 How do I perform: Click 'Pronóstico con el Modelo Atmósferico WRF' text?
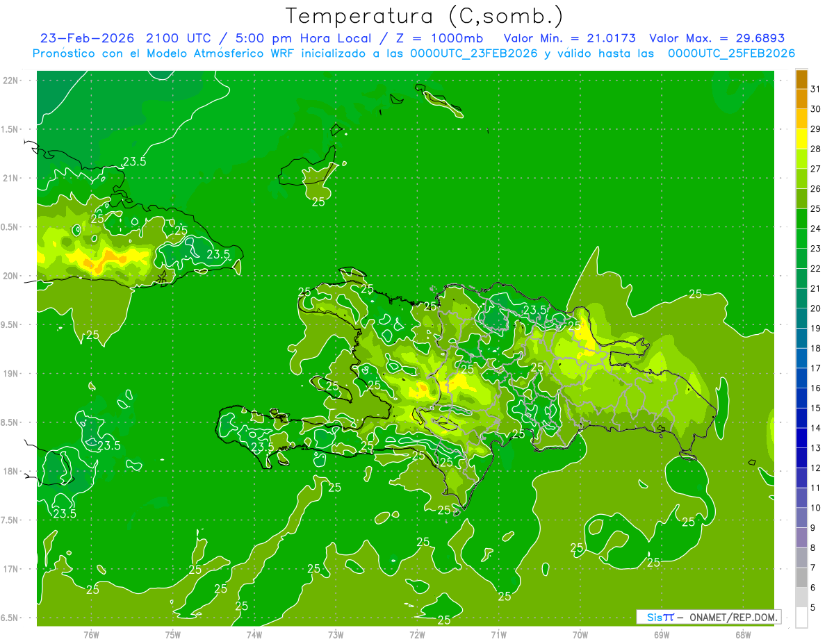pyautogui.click(x=164, y=53)
